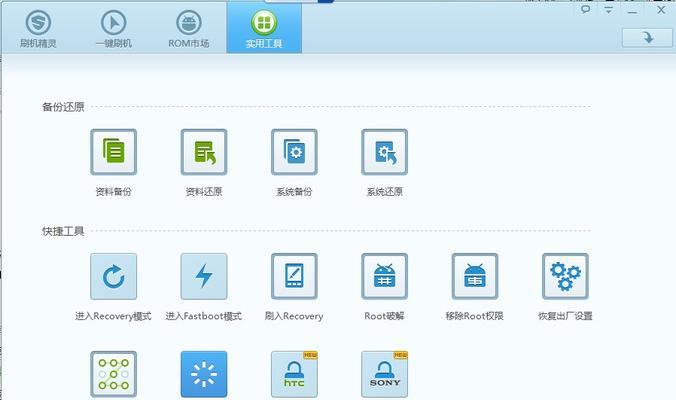This screenshot has height=400, width=676.
Task: Open 恢复出厂设置 factory reset tool
Action: pyautogui.click(x=565, y=276)
